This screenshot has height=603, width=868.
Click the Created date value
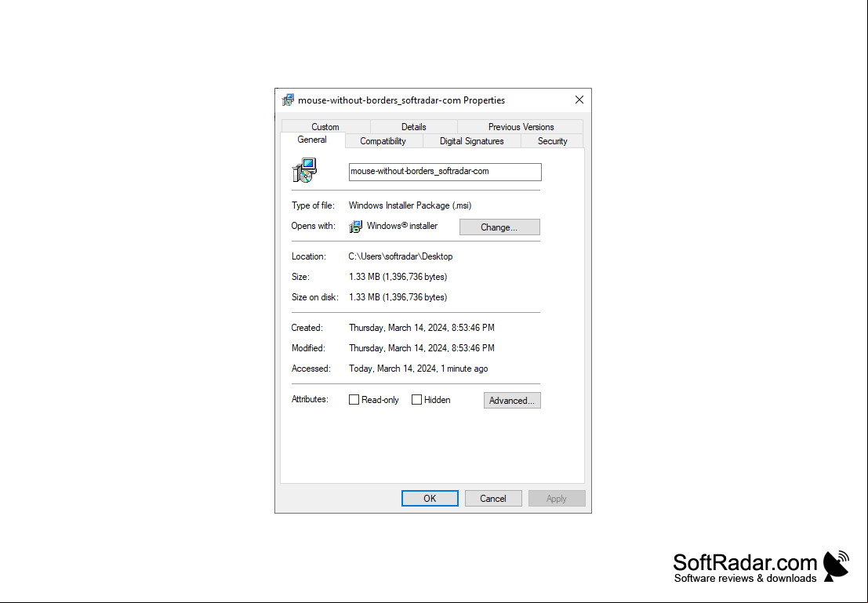tap(422, 328)
